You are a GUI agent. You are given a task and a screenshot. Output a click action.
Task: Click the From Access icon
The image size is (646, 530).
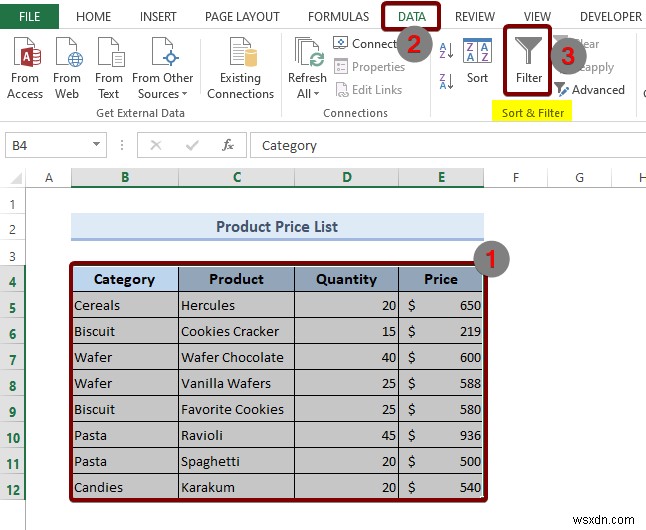tap(27, 52)
